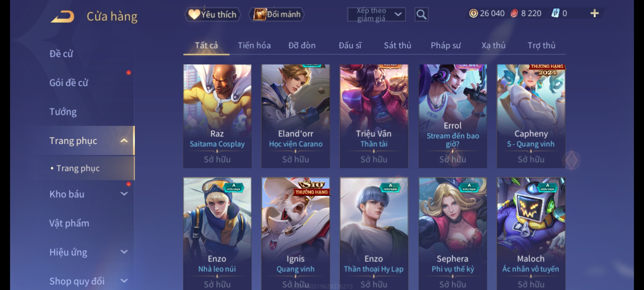
Task: Expand the Shop quy đổi section
Action: 124,281
